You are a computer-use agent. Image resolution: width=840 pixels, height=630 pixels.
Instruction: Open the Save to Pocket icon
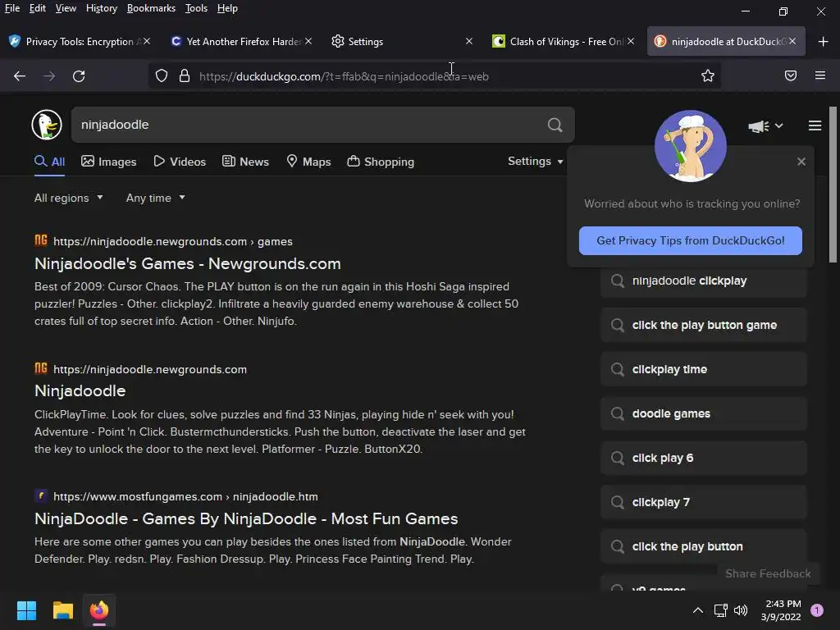tap(791, 75)
